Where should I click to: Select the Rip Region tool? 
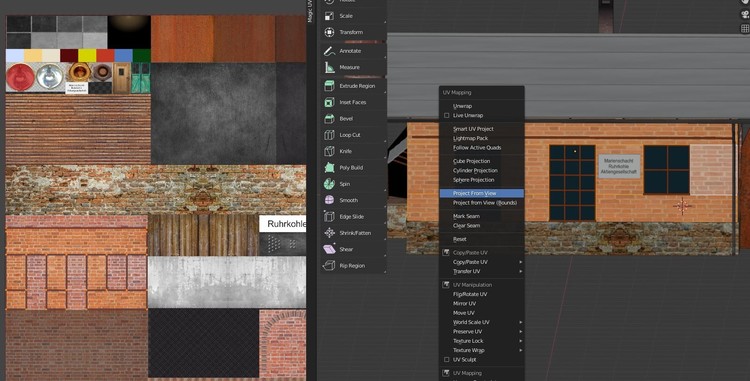pos(353,266)
